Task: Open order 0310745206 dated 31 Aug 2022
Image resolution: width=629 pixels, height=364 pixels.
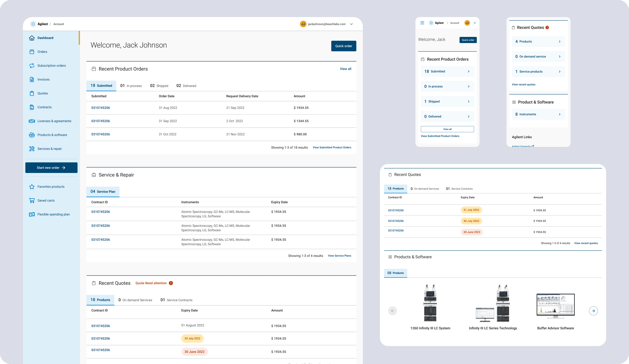Action: (x=100, y=108)
